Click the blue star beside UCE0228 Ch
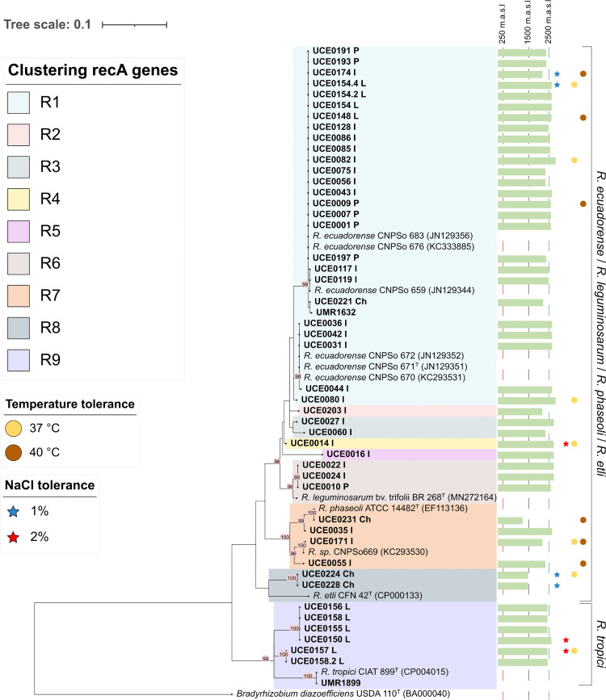The height and width of the screenshot is (700, 606). pos(557,585)
